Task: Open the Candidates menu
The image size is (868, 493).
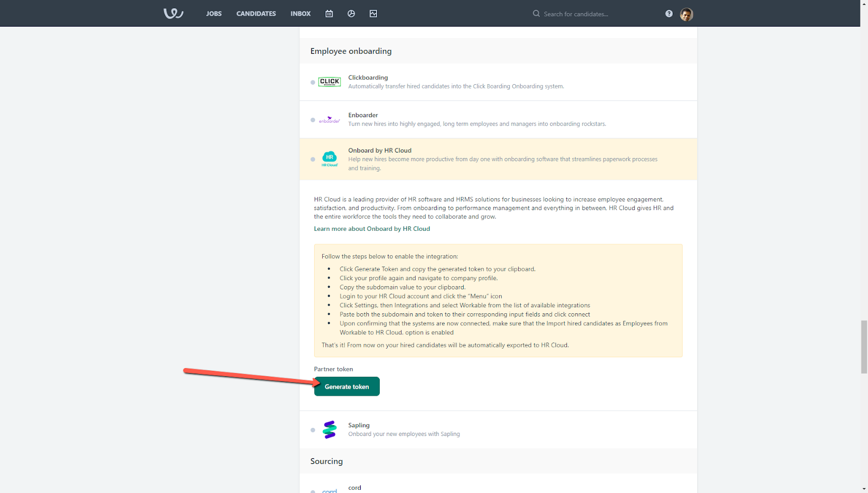Action: pyautogui.click(x=256, y=14)
